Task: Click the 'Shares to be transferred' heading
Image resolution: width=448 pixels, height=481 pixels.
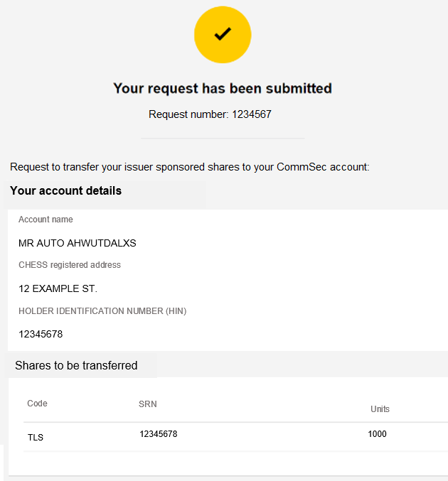Action: click(x=76, y=366)
